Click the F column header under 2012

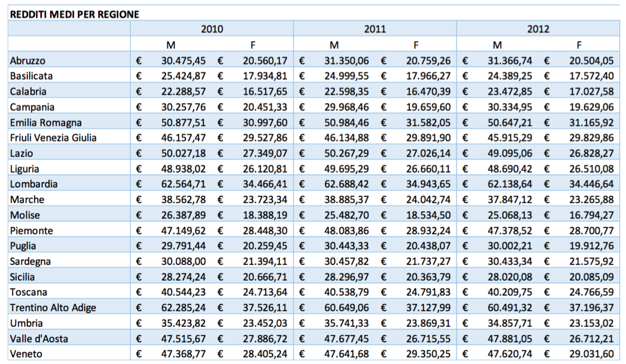(x=579, y=45)
